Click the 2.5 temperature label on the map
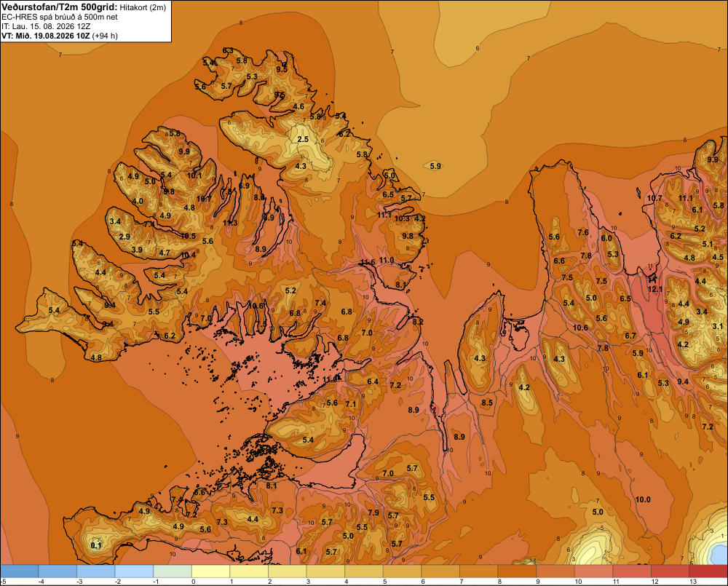Image resolution: width=728 pixels, height=586 pixels. click(303, 139)
